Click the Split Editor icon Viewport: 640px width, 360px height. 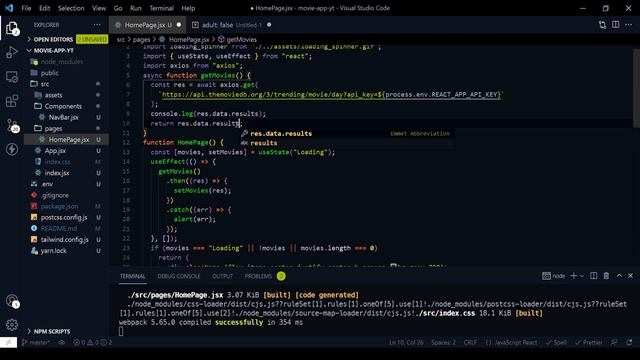click(615, 25)
